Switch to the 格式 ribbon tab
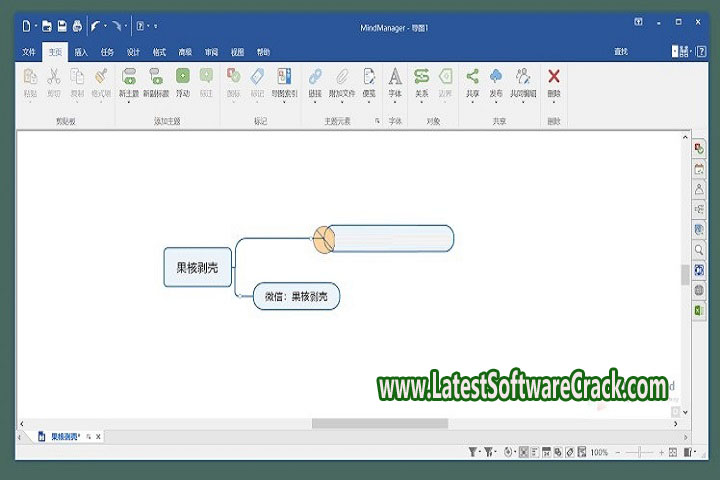 159,52
